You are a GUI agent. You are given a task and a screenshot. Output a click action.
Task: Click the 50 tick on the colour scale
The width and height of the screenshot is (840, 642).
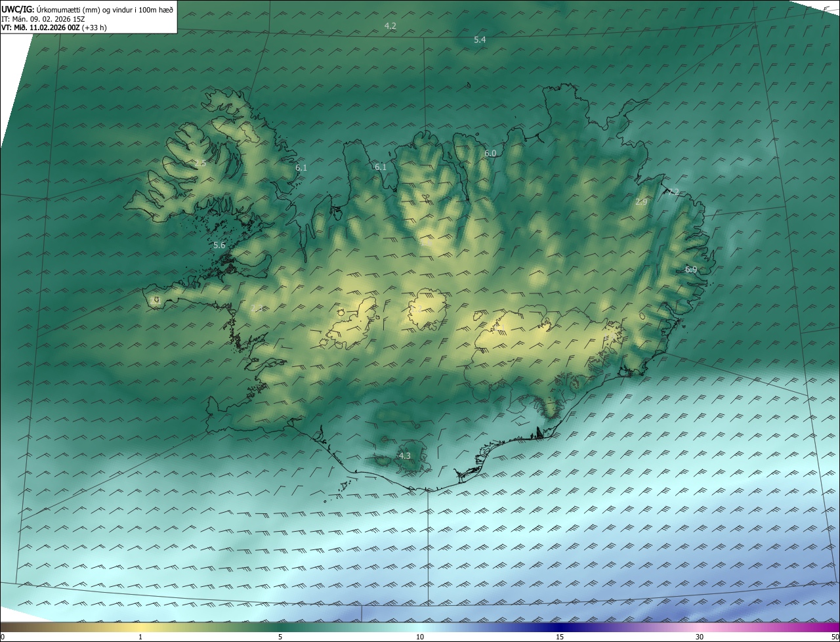835,637
